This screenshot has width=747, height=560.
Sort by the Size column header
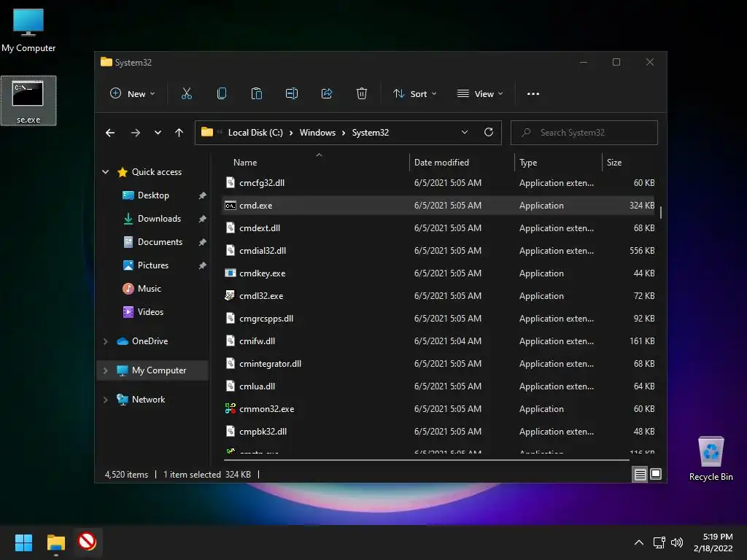(x=614, y=163)
